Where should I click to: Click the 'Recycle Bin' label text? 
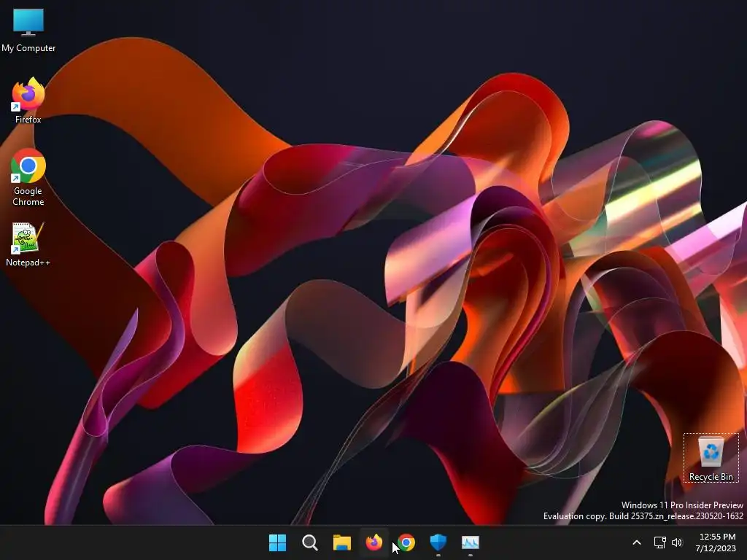click(711, 477)
